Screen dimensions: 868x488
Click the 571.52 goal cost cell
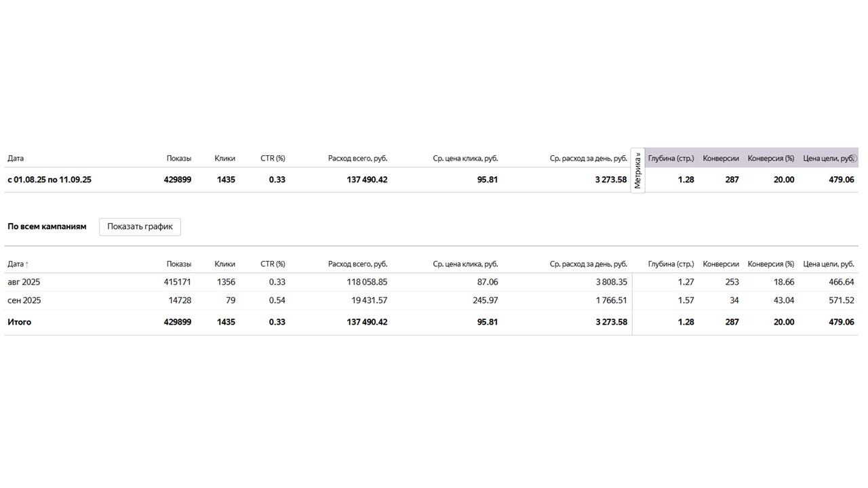pos(842,300)
